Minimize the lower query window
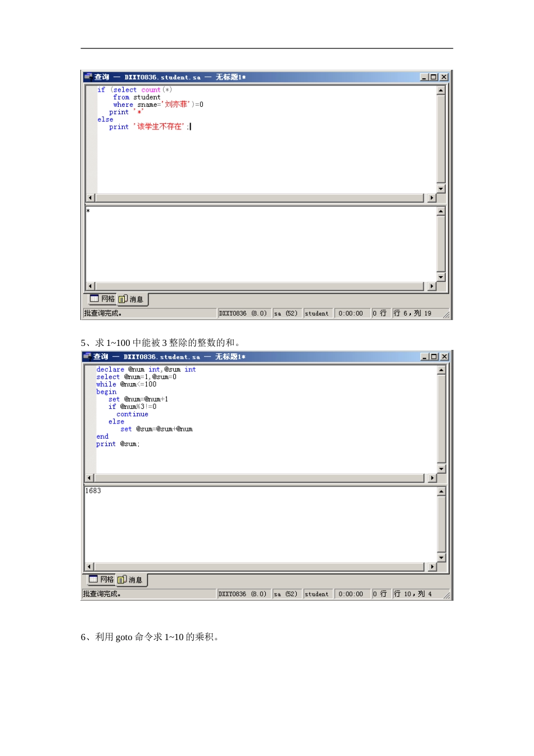The height and width of the screenshot is (756, 534). tap(425, 357)
